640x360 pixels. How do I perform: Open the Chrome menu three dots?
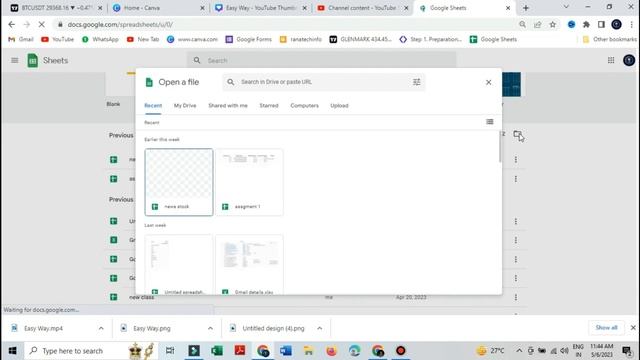pyautogui.click(x=632, y=24)
